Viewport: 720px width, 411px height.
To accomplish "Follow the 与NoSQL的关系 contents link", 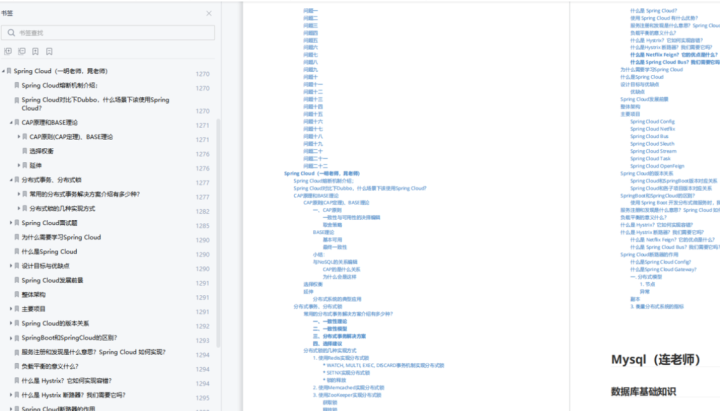I will (x=335, y=262).
